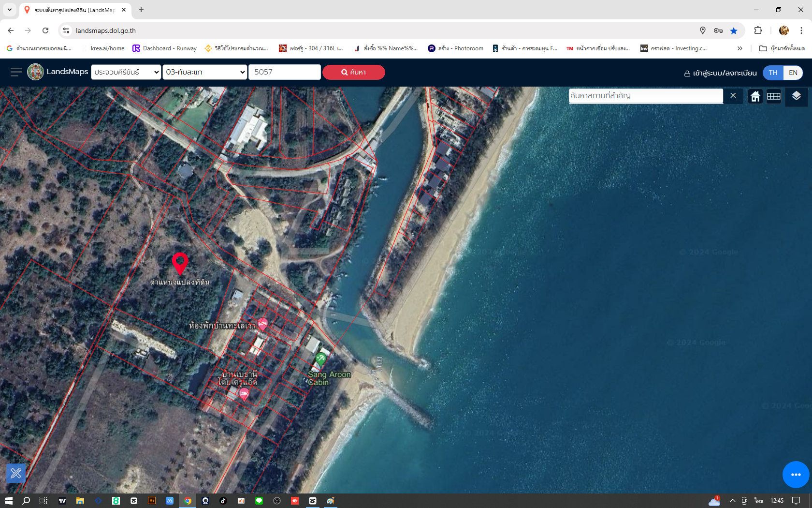Switch language to TH

click(x=773, y=73)
